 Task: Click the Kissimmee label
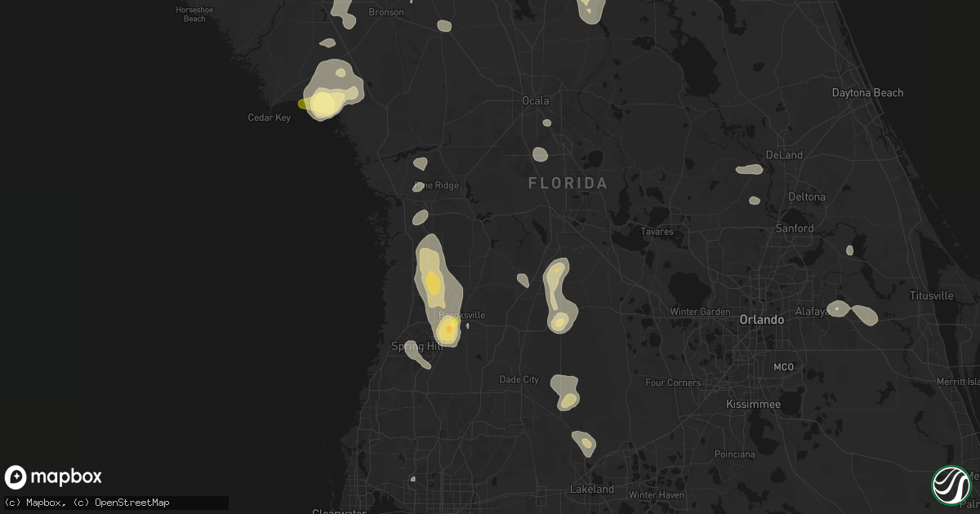(754, 405)
